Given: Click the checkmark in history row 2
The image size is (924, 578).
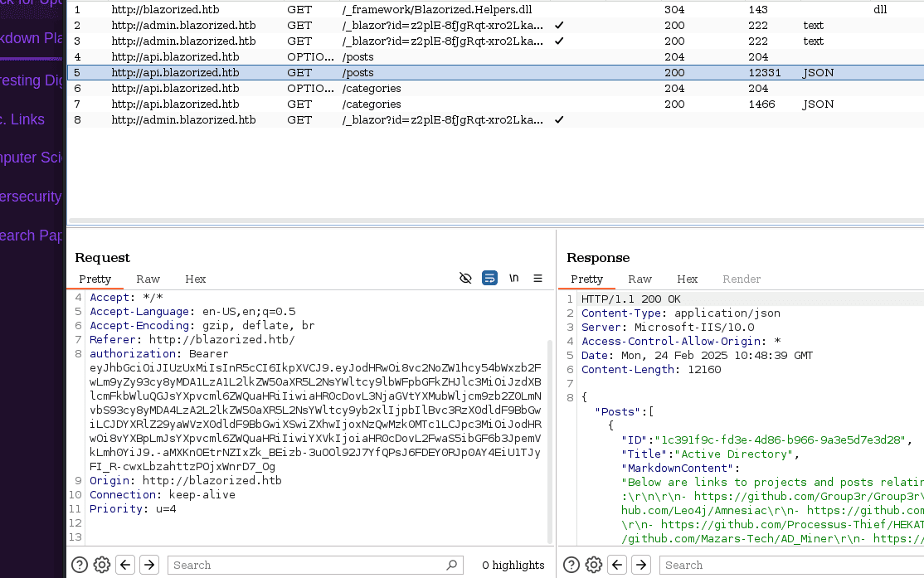Looking at the screenshot, I should (x=559, y=26).
